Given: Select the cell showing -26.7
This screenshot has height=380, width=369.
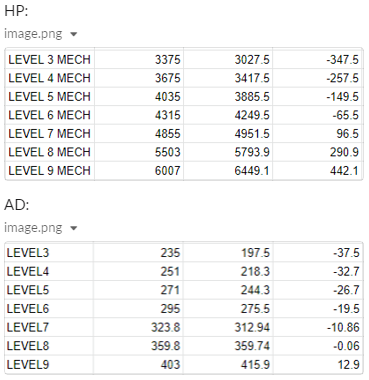Looking at the screenshot, I should pyautogui.click(x=318, y=290).
